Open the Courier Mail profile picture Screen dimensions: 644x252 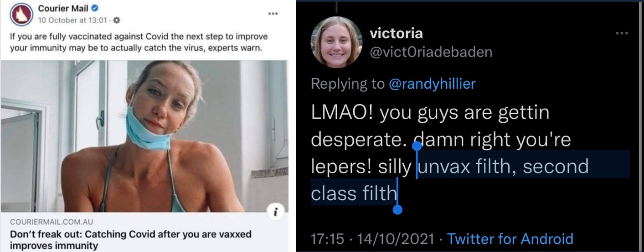click(x=21, y=15)
